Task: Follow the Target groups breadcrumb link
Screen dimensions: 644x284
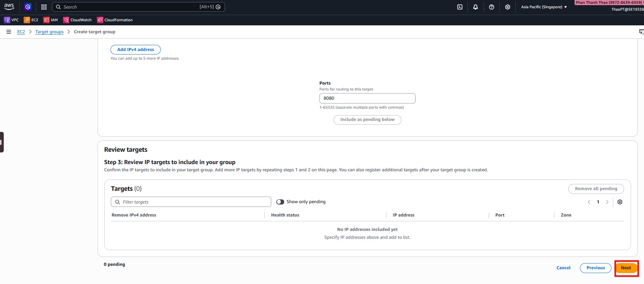Action: click(49, 32)
